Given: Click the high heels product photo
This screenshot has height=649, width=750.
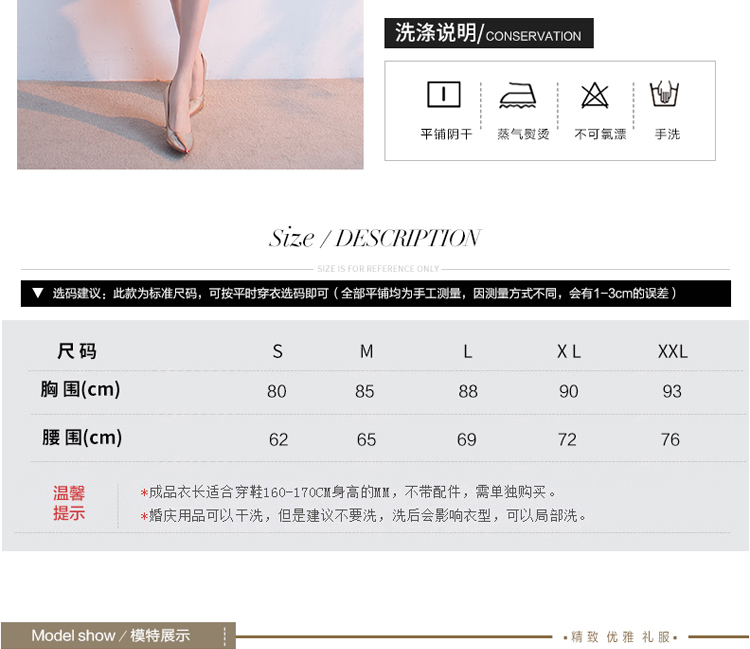Looking at the screenshot, I should [190, 84].
